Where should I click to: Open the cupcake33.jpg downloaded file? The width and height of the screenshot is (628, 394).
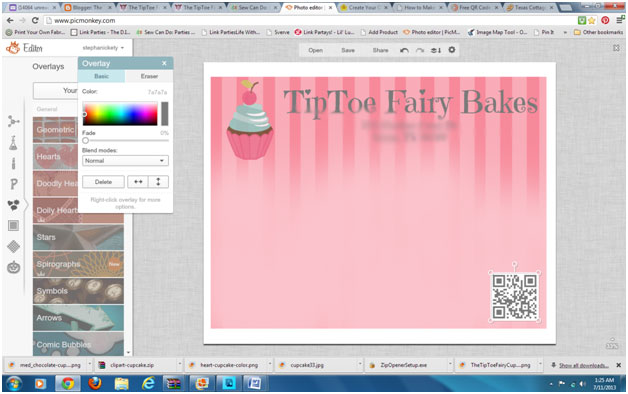pyautogui.click(x=314, y=365)
